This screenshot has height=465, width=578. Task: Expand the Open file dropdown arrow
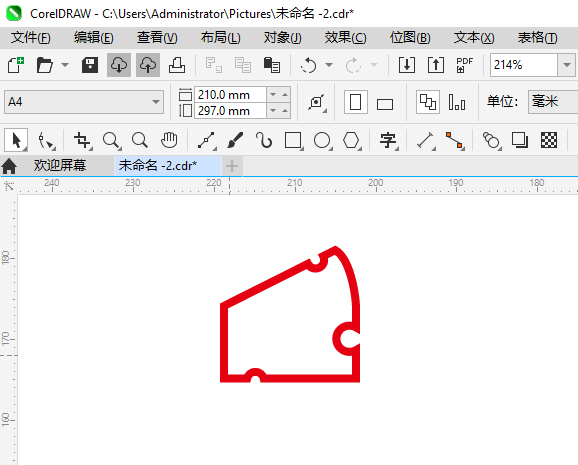pos(65,65)
